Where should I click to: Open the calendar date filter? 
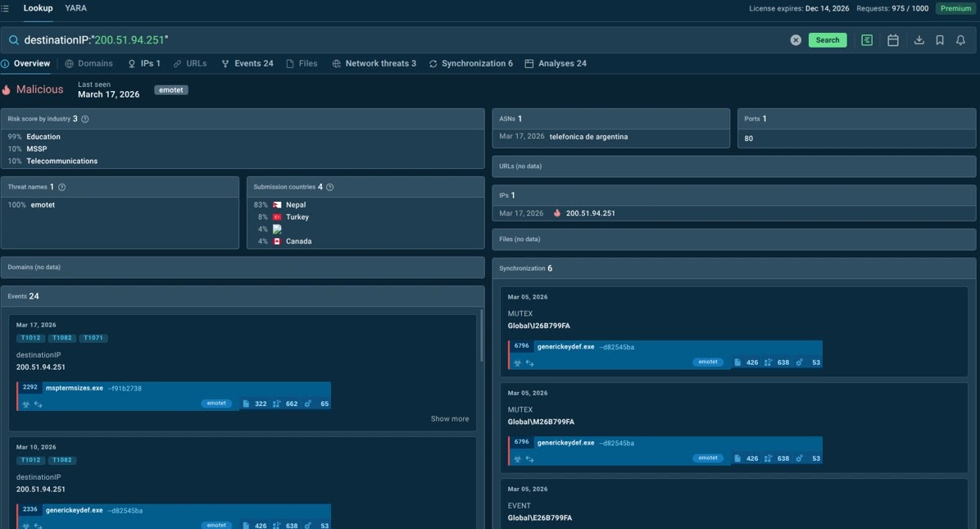pos(893,40)
